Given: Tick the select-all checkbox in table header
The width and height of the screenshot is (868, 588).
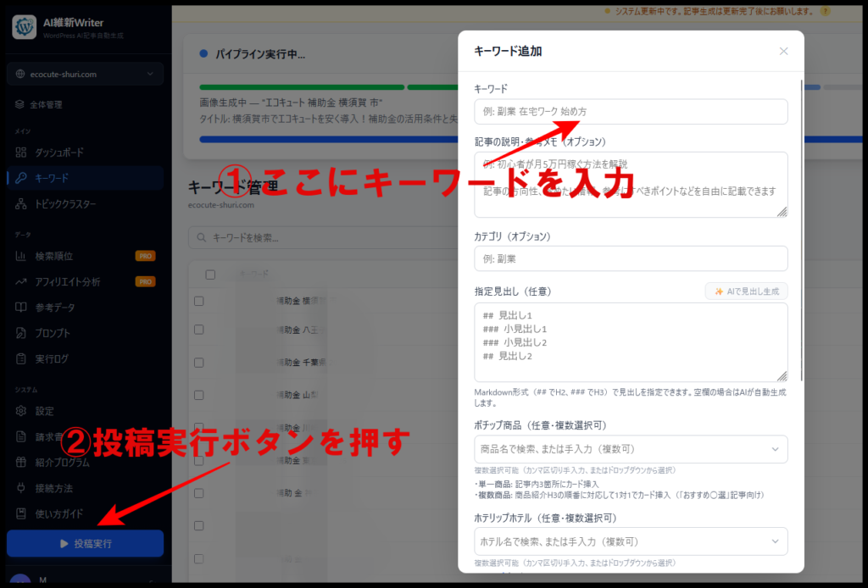Looking at the screenshot, I should pos(210,275).
